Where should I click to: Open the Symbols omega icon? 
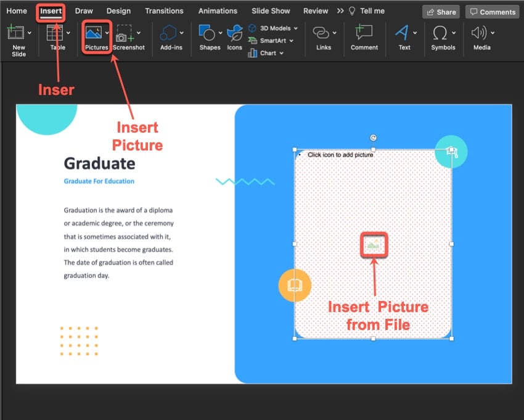440,33
